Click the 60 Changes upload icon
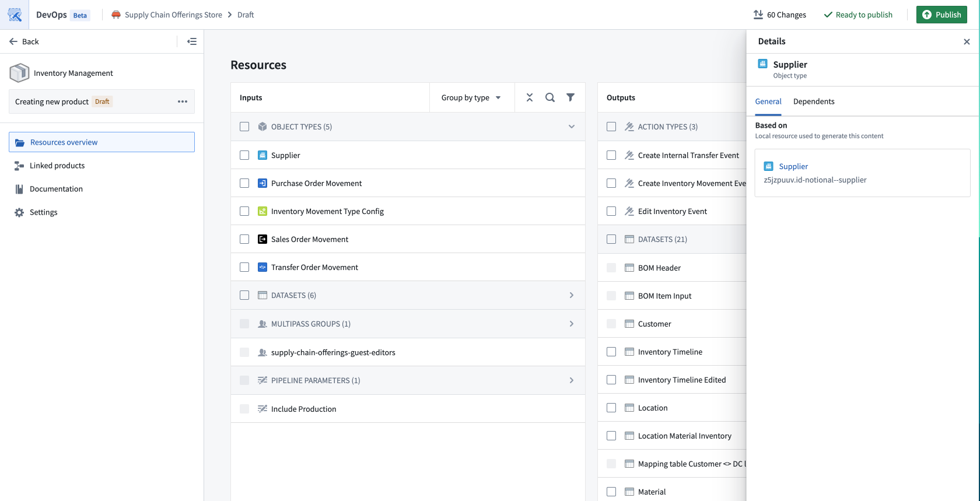 758,15
